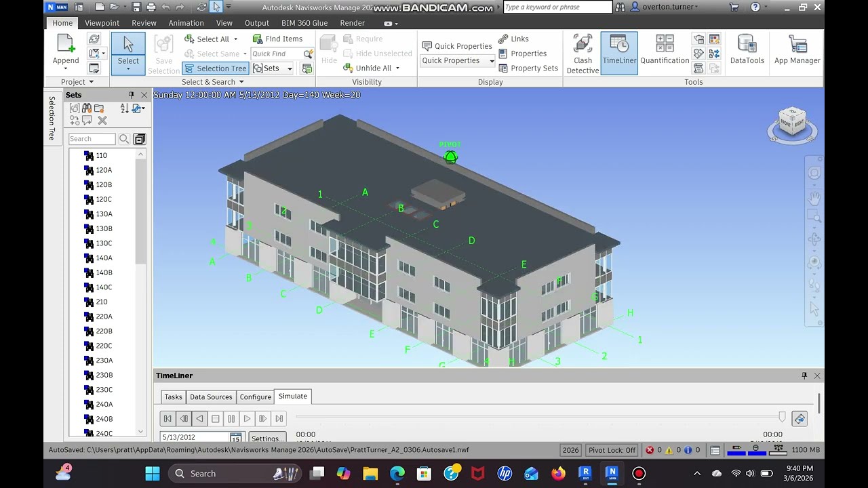Image resolution: width=868 pixels, height=488 pixels.
Task: Click the simulation Stop button
Action: (x=216, y=419)
